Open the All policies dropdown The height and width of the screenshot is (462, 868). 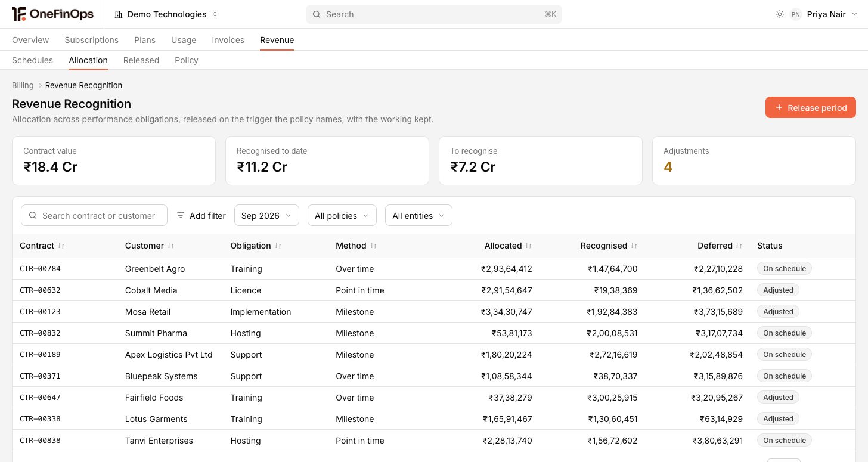click(342, 216)
